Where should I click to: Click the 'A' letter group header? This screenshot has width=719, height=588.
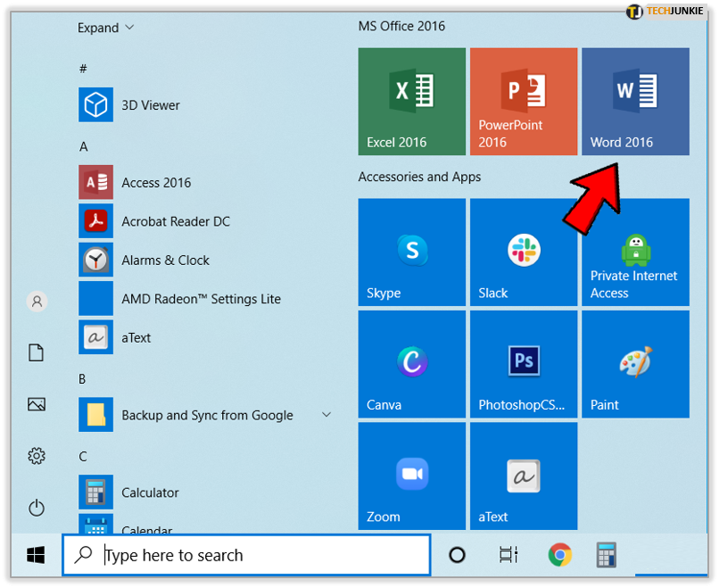coord(84,146)
